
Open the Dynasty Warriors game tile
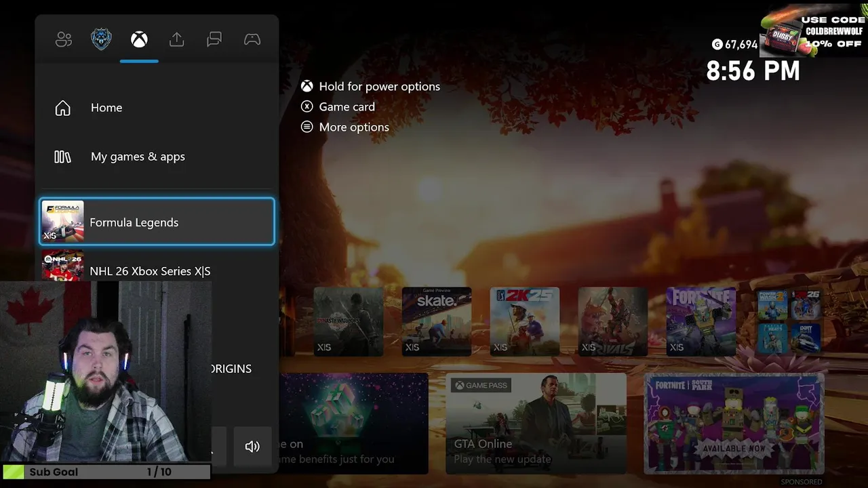(x=349, y=321)
